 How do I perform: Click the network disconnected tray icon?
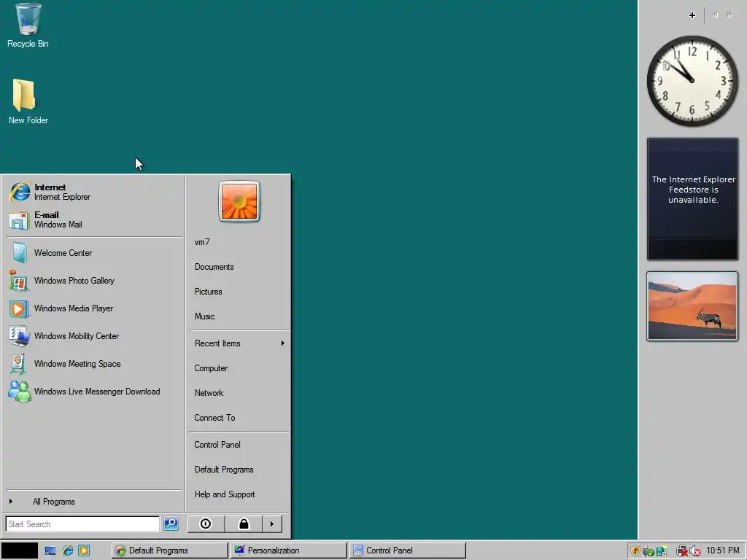[x=682, y=551]
